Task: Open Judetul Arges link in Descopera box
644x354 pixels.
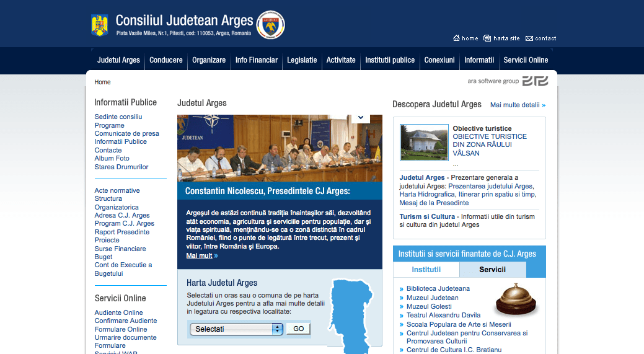Action: click(x=422, y=177)
